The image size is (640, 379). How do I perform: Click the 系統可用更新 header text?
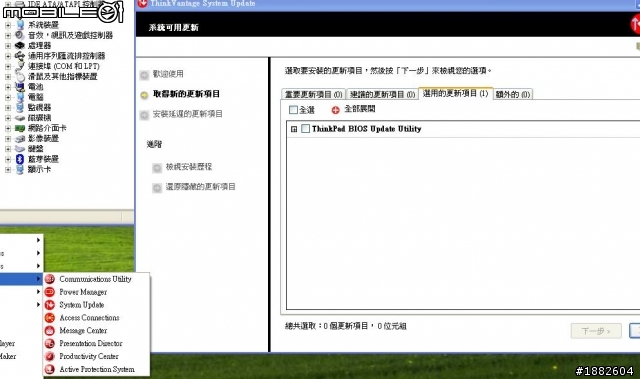[x=173, y=27]
